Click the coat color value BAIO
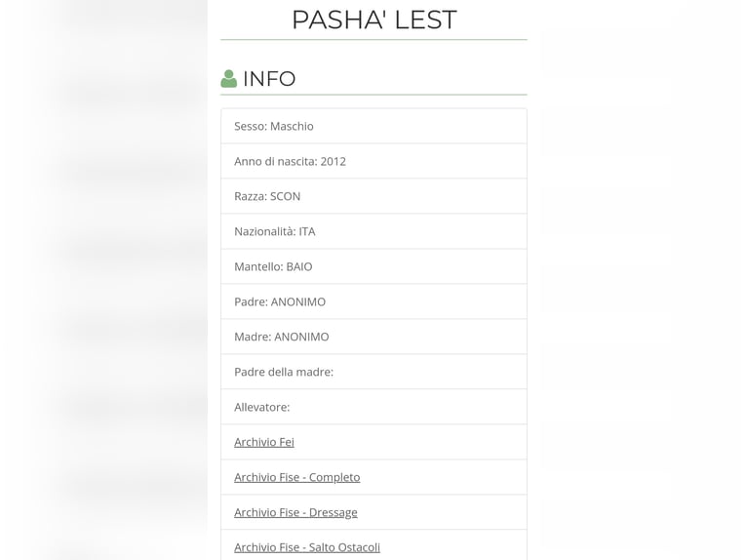The height and width of the screenshot is (560, 747). (x=299, y=267)
